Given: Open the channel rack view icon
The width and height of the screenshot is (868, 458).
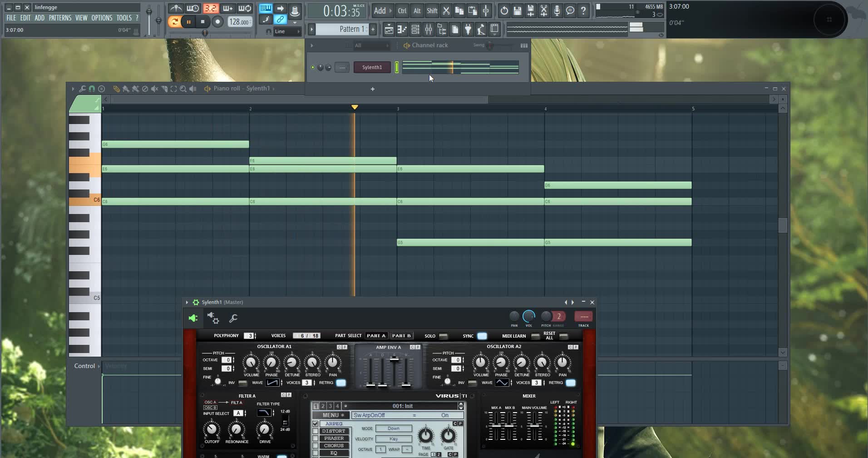Looking at the screenshot, I should (x=415, y=30).
